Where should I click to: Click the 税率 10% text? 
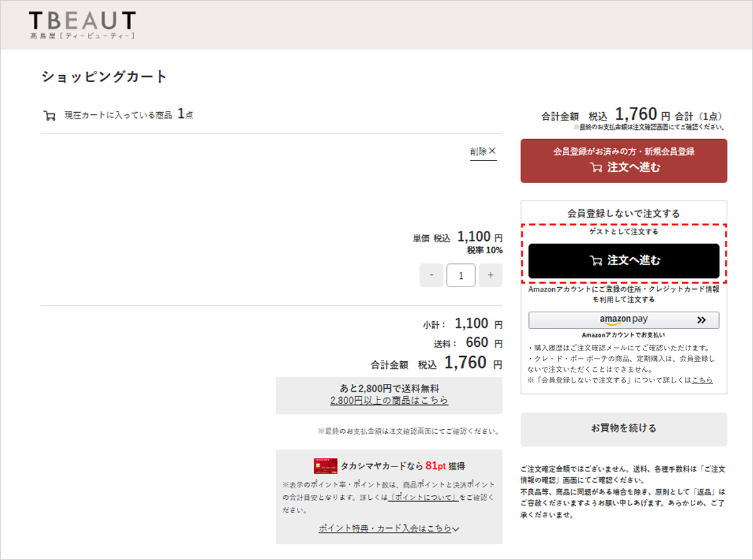tap(484, 250)
